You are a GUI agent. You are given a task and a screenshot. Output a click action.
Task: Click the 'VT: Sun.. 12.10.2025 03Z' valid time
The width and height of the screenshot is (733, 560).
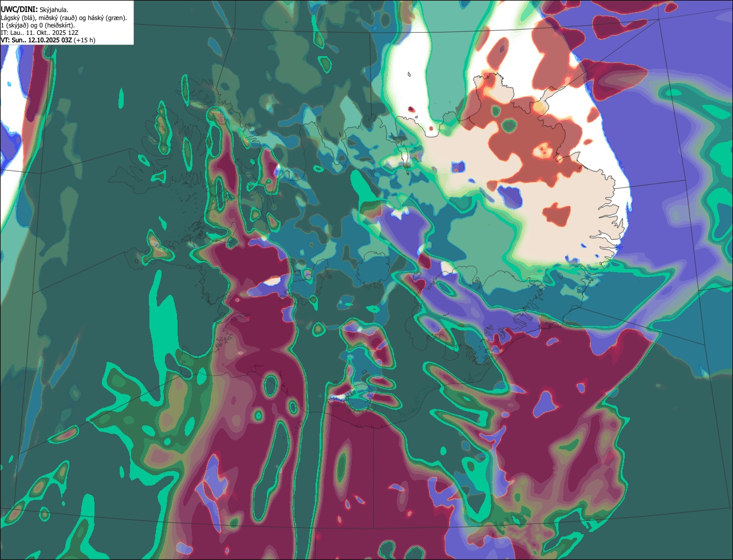pos(36,41)
